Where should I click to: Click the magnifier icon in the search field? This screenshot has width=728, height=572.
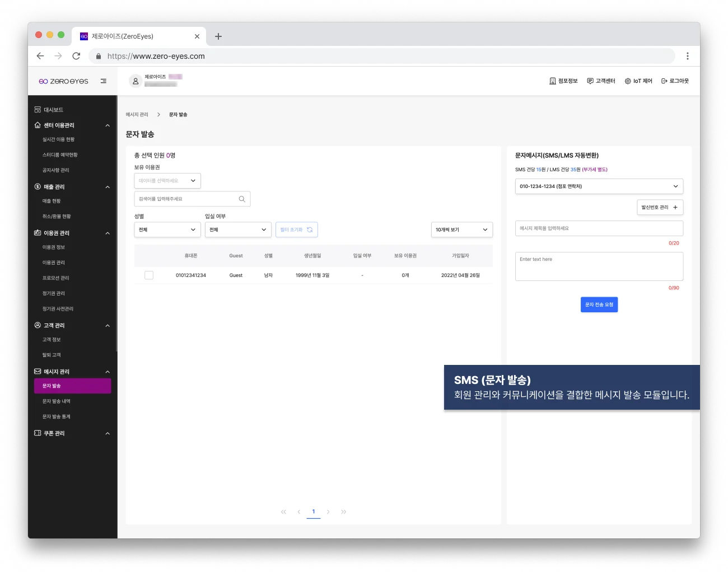[241, 199]
